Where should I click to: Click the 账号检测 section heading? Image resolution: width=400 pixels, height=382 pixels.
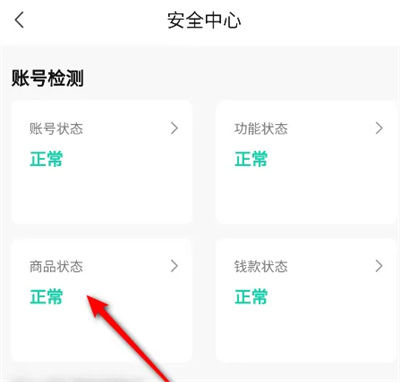click(47, 78)
